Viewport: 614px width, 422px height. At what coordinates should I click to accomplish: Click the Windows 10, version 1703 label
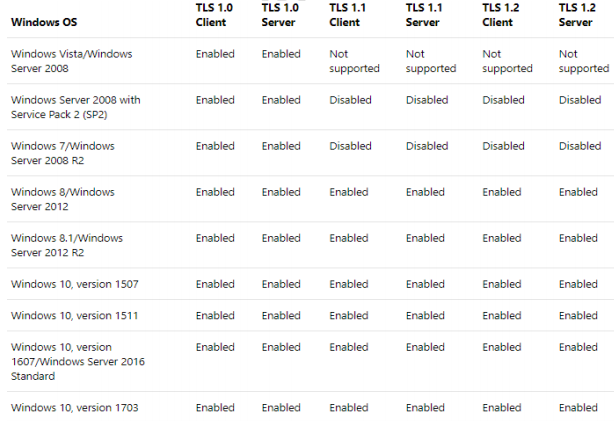coord(74,407)
